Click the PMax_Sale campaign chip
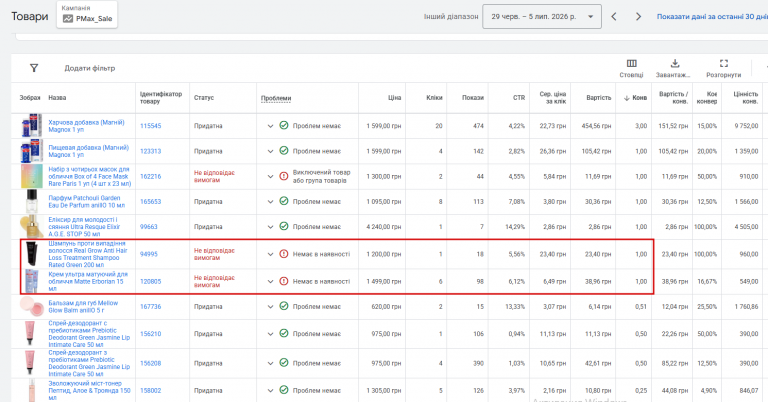768x402 pixels. [87, 15]
